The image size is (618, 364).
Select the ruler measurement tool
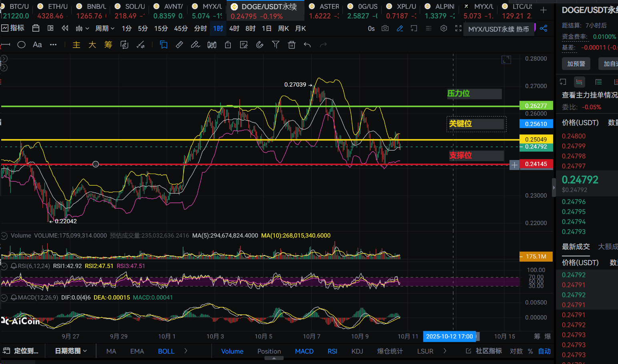point(179,45)
